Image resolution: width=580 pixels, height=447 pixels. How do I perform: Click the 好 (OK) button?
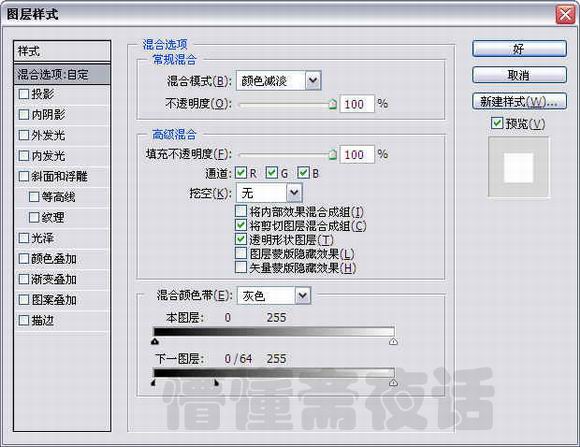tap(519, 48)
